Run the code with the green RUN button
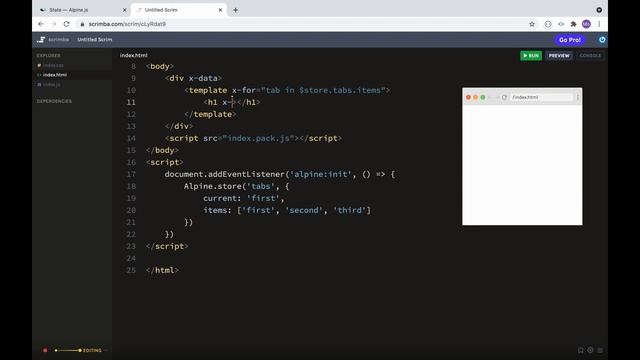 531,56
